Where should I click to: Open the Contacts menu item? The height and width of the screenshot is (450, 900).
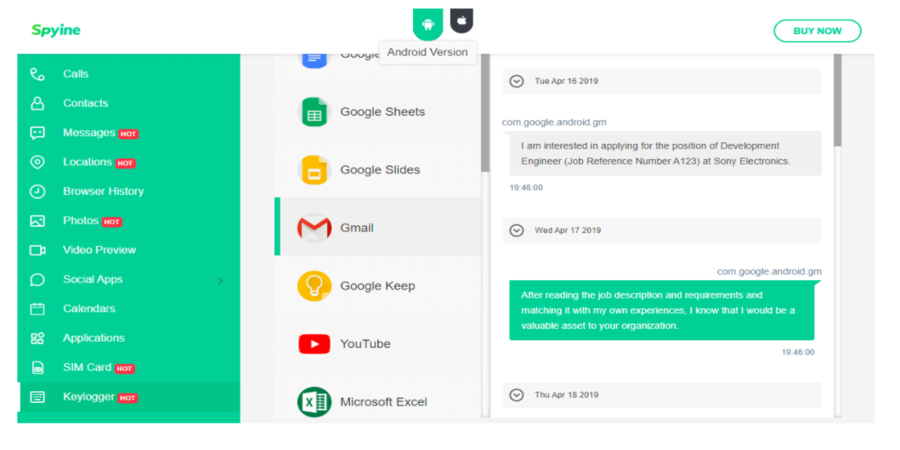[x=129, y=103]
